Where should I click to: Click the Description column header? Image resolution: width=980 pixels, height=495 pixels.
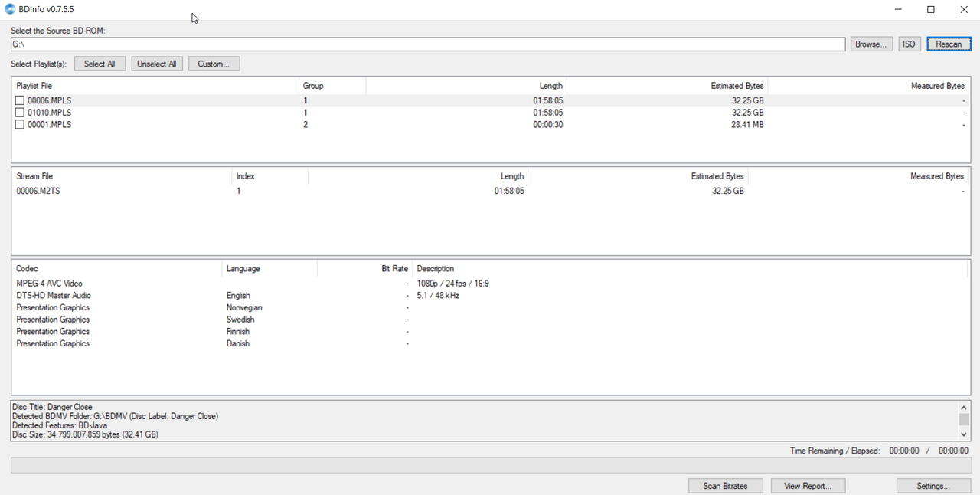coord(690,269)
